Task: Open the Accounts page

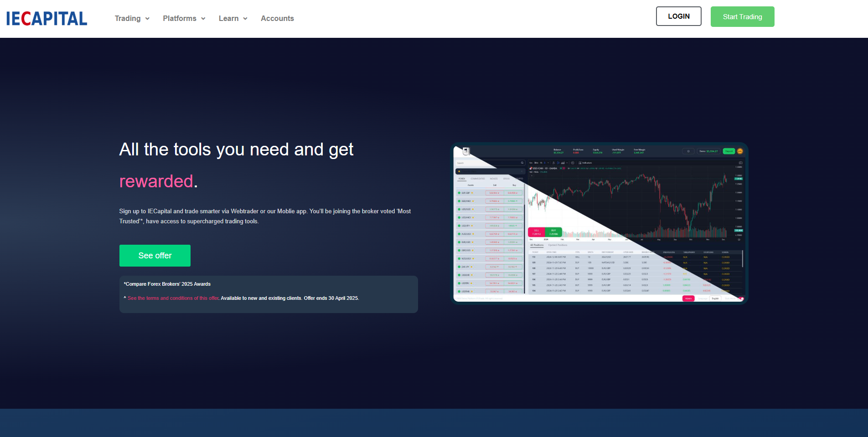Action: click(x=277, y=19)
